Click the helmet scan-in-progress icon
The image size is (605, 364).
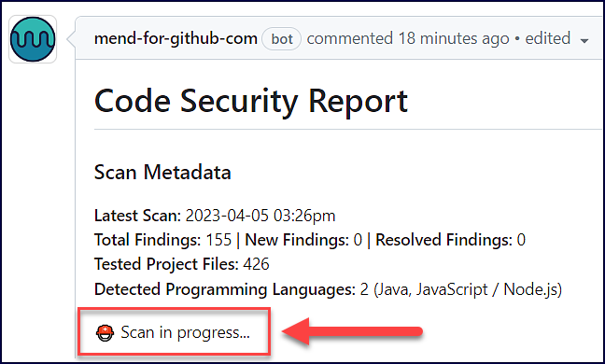click(x=105, y=333)
